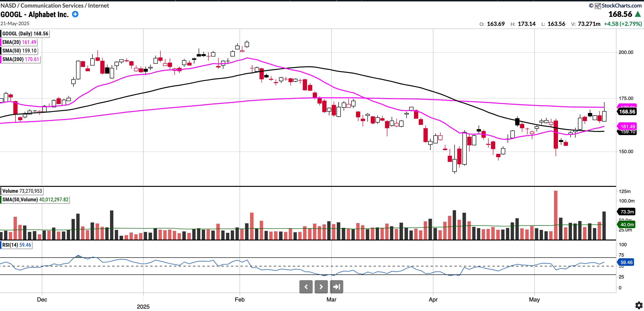This screenshot has width=644, height=311.
Task: Click the pink 161.49 EMA axis tag
Action: click(x=627, y=126)
